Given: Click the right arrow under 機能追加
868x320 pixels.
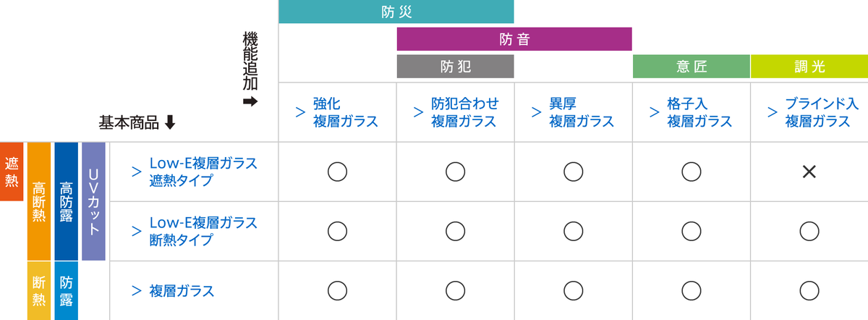Looking at the screenshot, I should click(250, 101).
